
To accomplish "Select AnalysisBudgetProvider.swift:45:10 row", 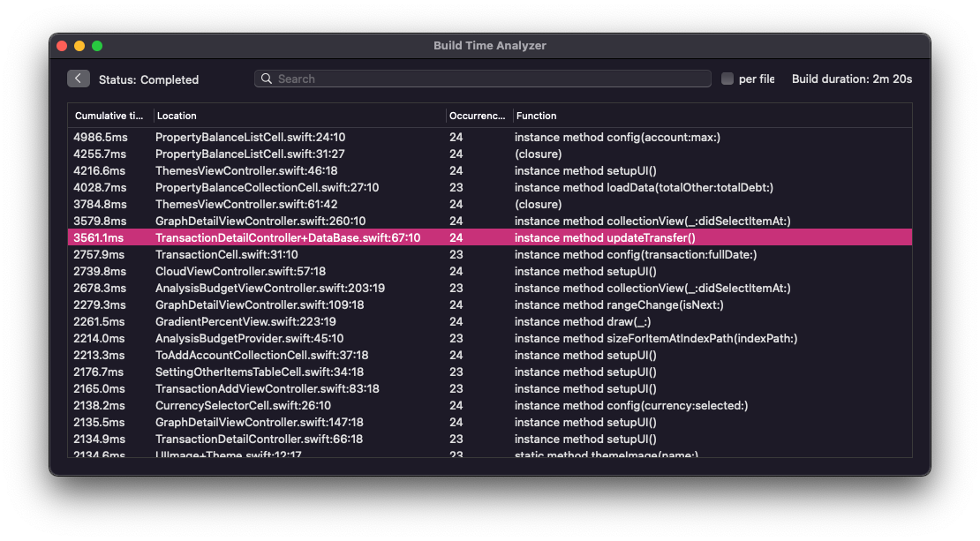I will tap(490, 339).
